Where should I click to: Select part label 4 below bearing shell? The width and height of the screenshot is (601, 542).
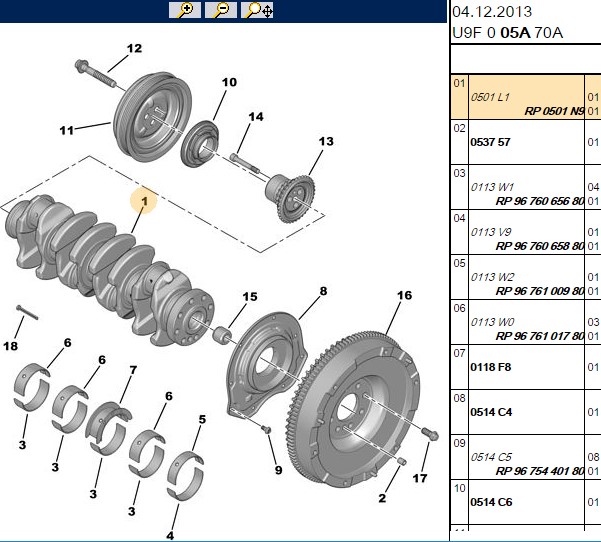170,535
